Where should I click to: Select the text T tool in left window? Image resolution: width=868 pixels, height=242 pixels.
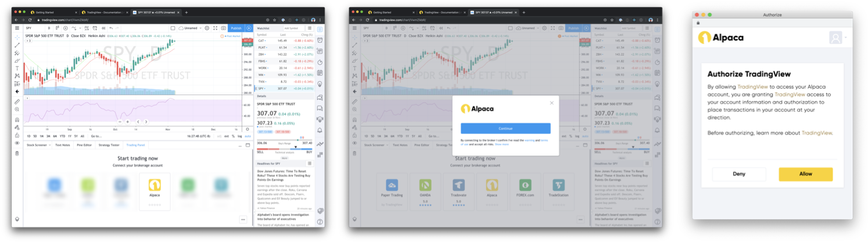click(x=17, y=68)
